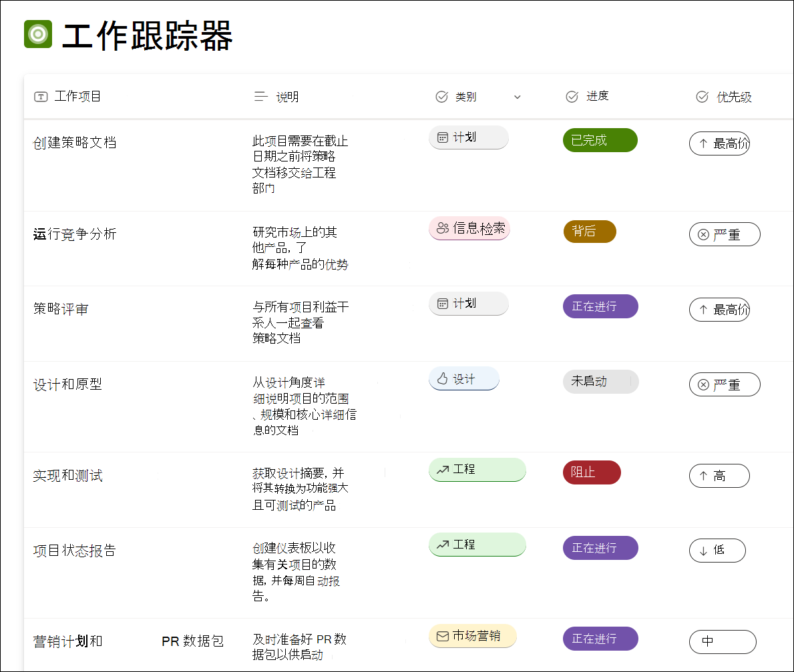Click the 工程 label in 项目状态报告 row
This screenshot has width=794, height=672.
pos(464,544)
